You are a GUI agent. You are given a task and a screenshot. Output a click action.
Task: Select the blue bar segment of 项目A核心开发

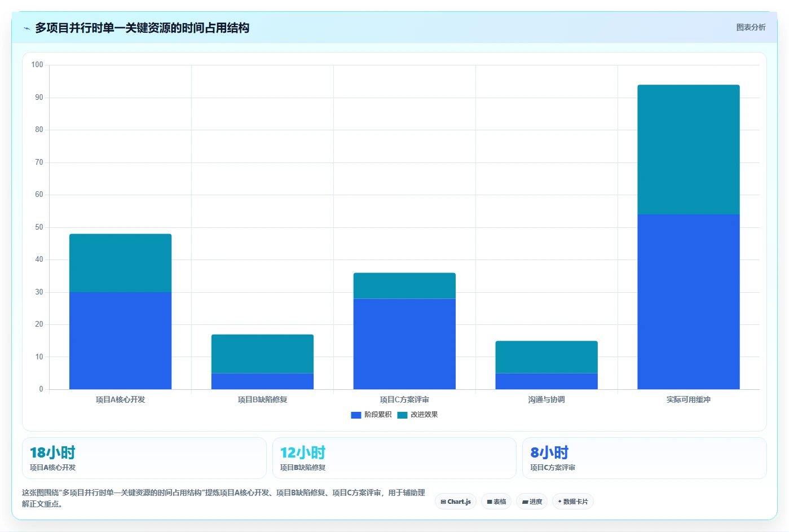pos(120,341)
